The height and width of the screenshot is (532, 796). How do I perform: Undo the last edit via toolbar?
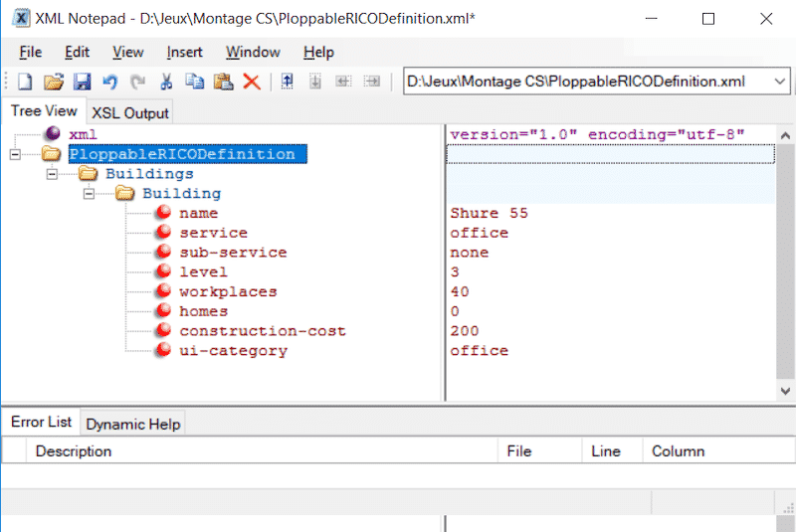click(x=109, y=82)
